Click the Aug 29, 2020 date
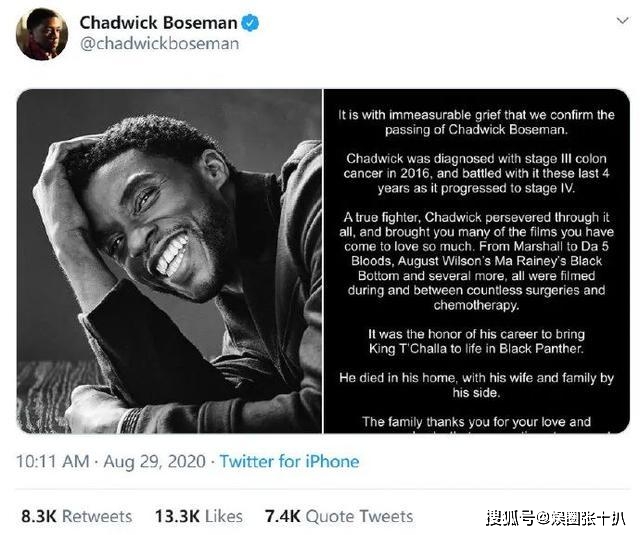640x535 pixels. (x=154, y=462)
